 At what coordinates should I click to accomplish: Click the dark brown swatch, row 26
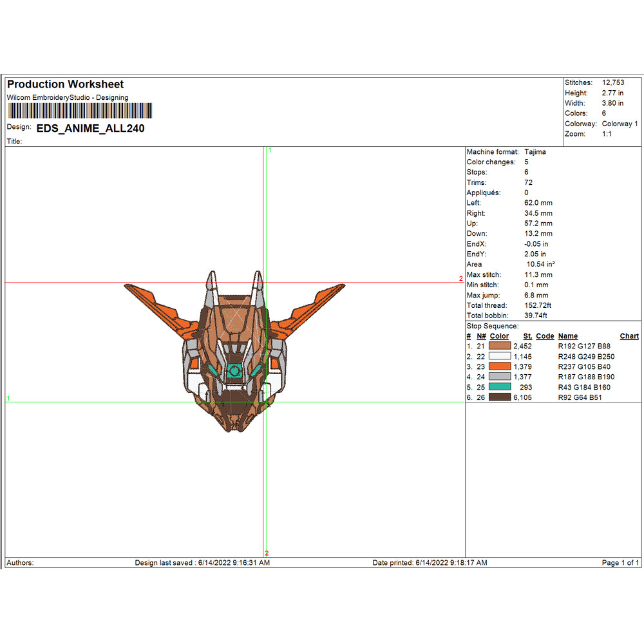point(500,397)
